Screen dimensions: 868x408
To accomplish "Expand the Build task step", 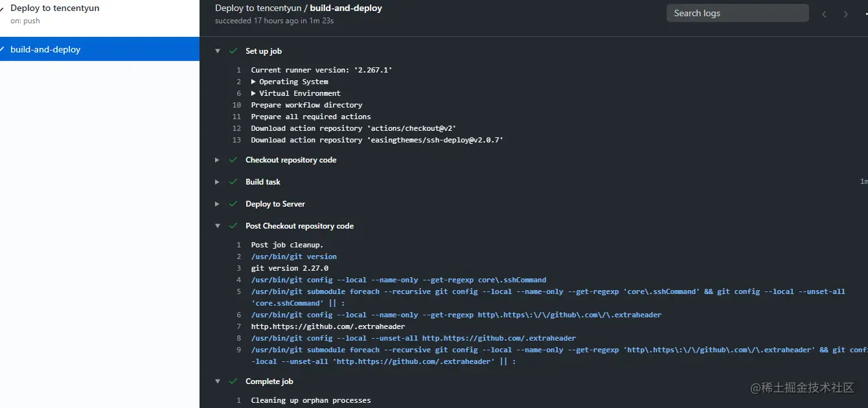I will pyautogui.click(x=218, y=182).
